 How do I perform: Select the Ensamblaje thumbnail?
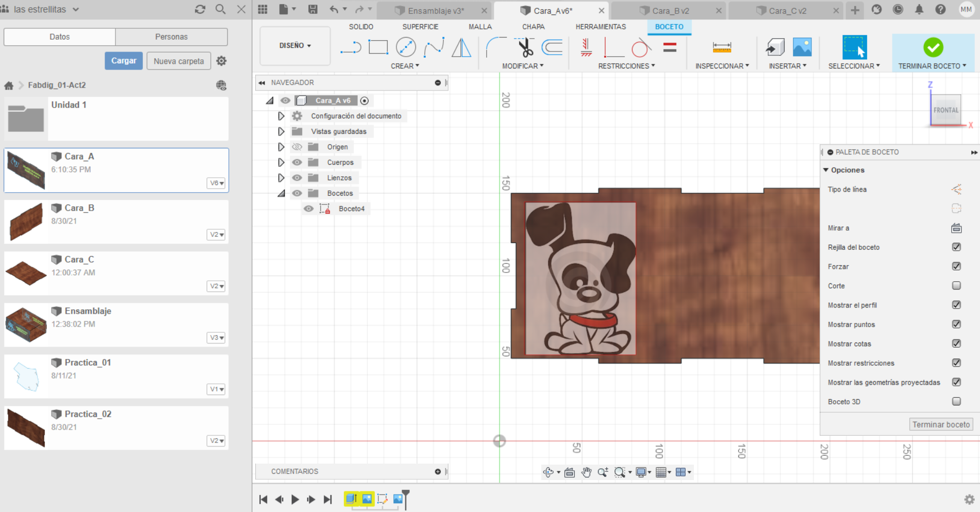(x=26, y=325)
